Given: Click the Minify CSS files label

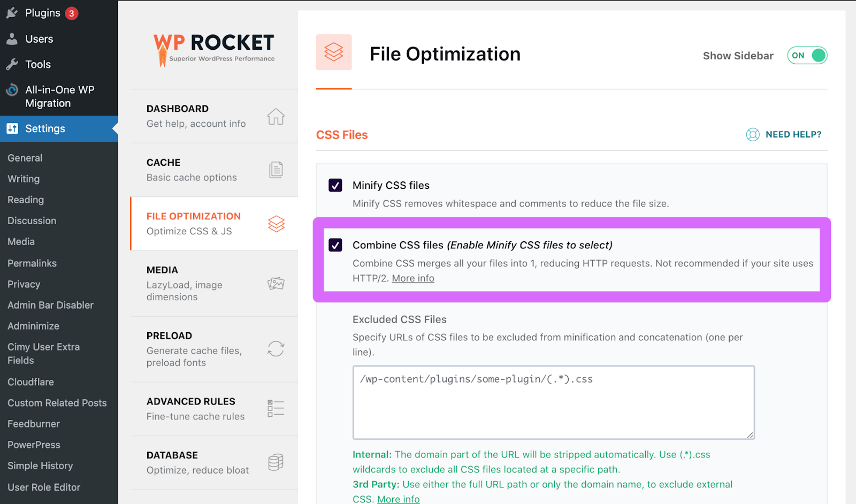Looking at the screenshot, I should coord(391,185).
